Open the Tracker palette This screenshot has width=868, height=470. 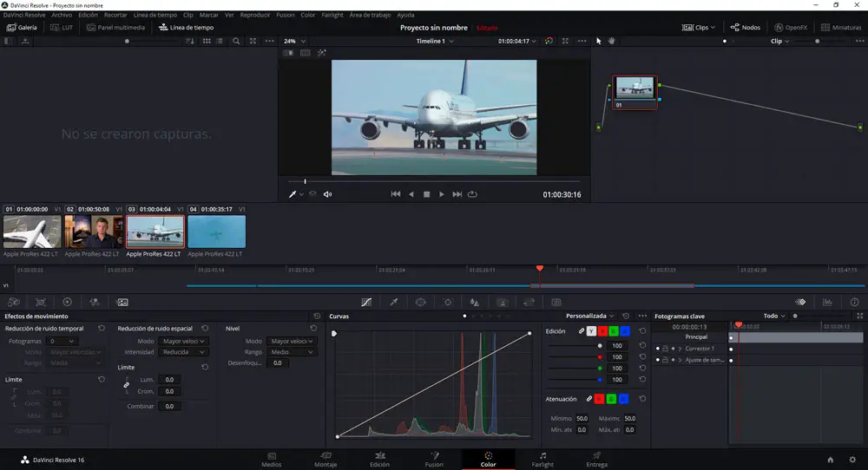coord(448,303)
